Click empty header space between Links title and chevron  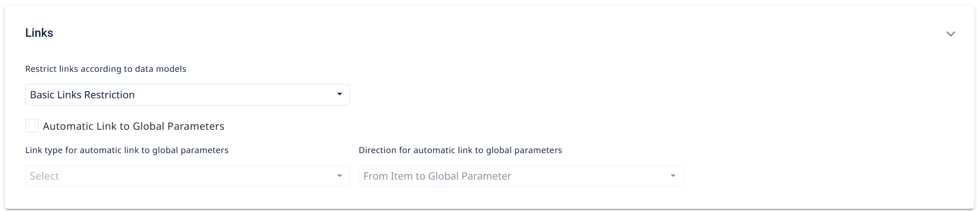pyautogui.click(x=495, y=33)
